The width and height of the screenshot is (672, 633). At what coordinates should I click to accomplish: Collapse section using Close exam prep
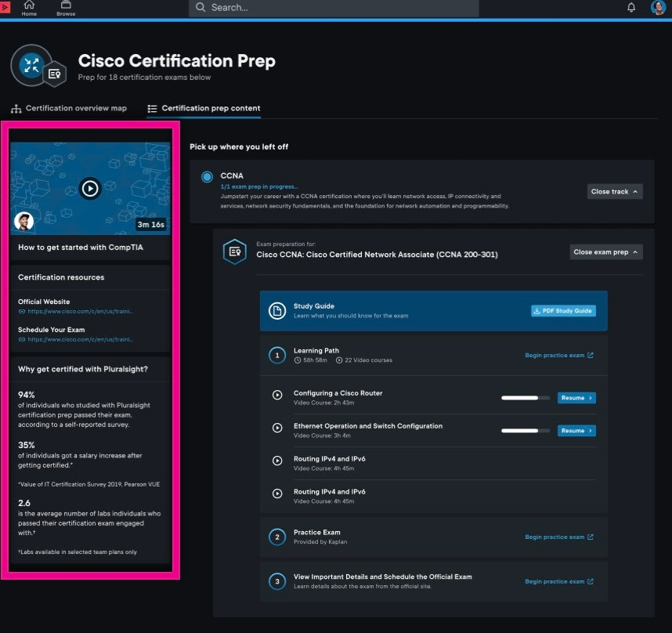pos(605,252)
